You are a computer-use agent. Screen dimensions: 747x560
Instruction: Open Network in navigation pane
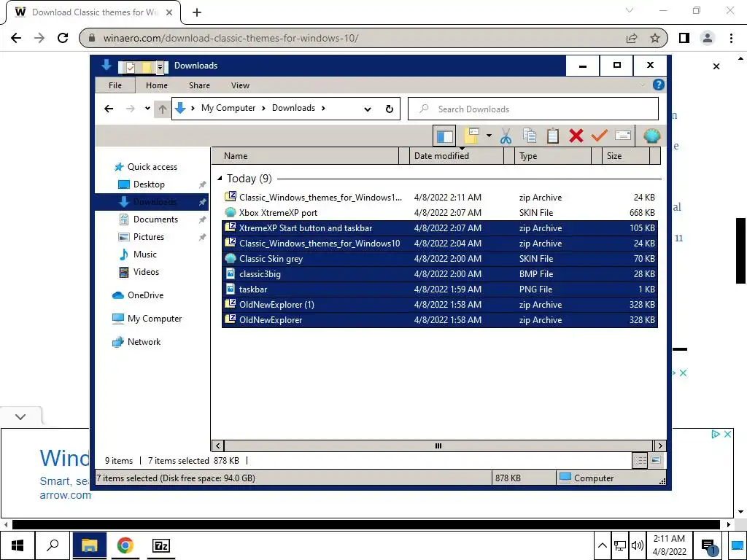pyautogui.click(x=144, y=342)
